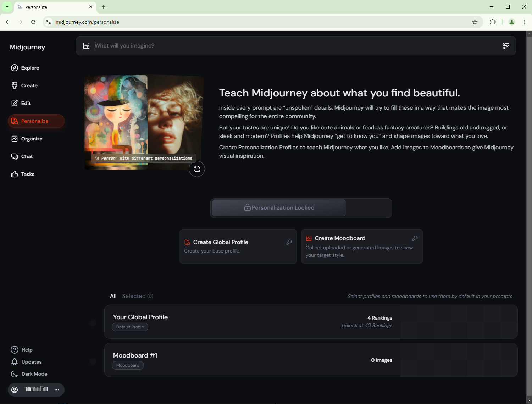Open the Explore page in sidebar
The image size is (532, 404).
coord(25,68)
